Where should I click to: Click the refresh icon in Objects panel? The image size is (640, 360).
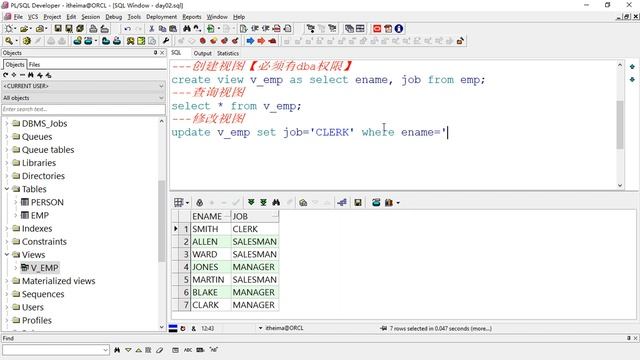(5, 75)
